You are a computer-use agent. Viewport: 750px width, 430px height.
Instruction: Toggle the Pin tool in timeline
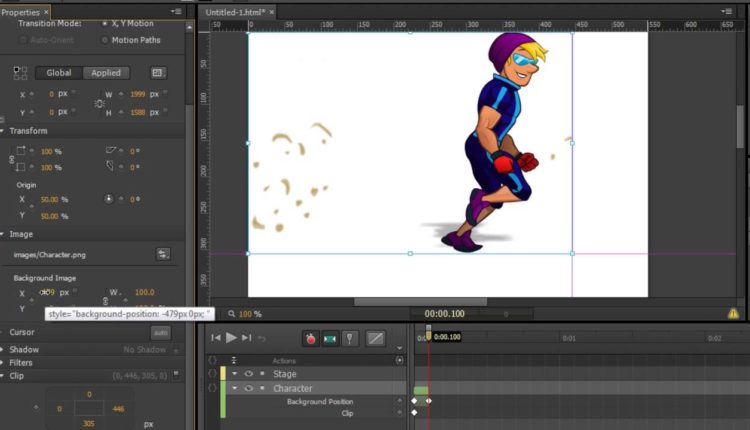pos(350,339)
